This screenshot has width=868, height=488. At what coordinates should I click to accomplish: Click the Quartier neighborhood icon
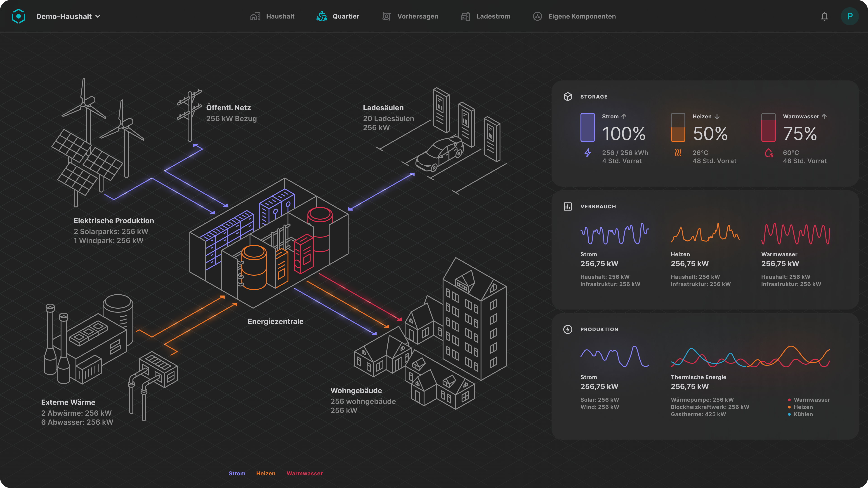(x=322, y=16)
